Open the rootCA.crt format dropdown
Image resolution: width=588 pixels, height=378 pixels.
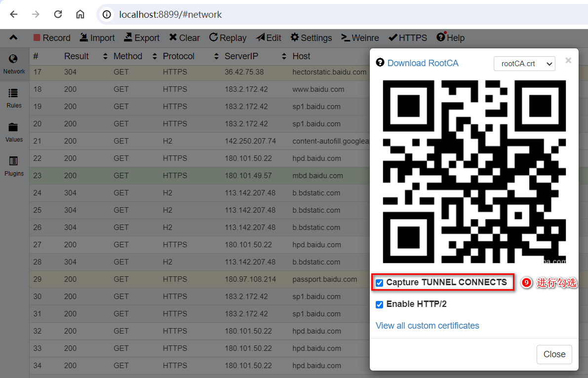(x=524, y=64)
